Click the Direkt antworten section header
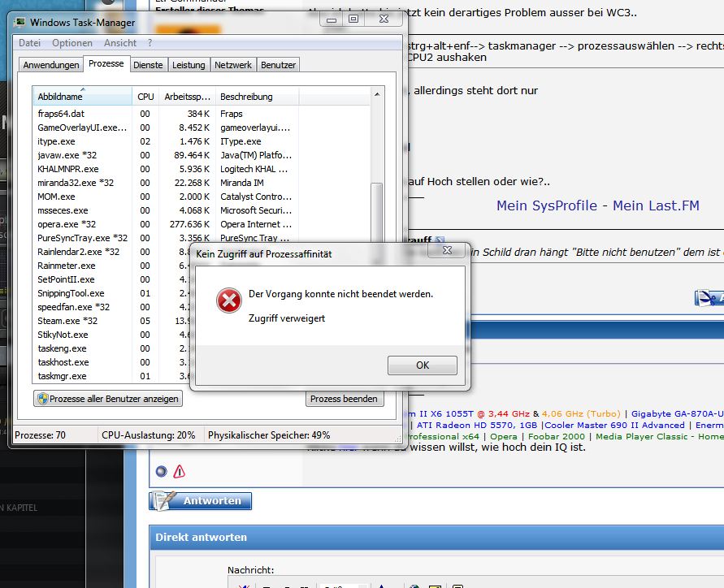This screenshot has height=588, width=724. pos(201,537)
